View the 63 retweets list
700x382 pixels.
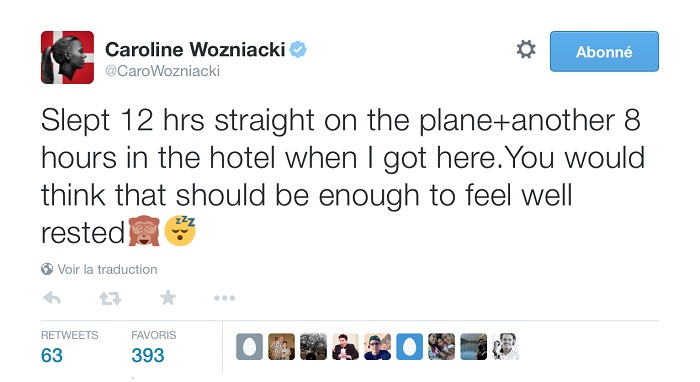[x=52, y=355]
